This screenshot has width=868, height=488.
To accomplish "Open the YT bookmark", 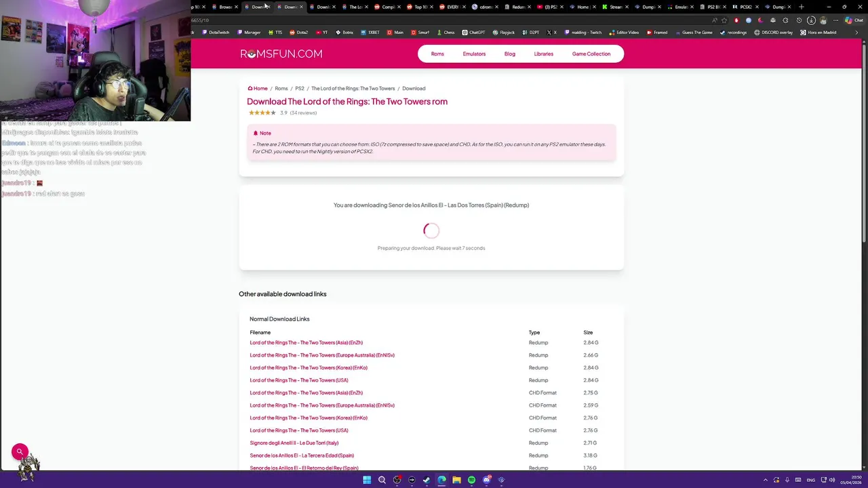I will (322, 33).
